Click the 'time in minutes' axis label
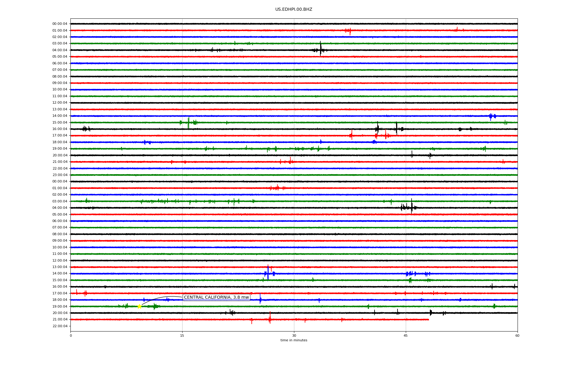The image size is (588, 368). point(294,340)
